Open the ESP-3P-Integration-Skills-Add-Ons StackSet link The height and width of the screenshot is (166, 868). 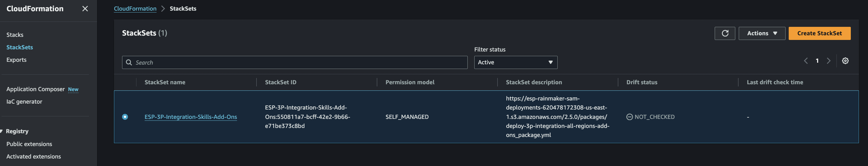point(191,117)
